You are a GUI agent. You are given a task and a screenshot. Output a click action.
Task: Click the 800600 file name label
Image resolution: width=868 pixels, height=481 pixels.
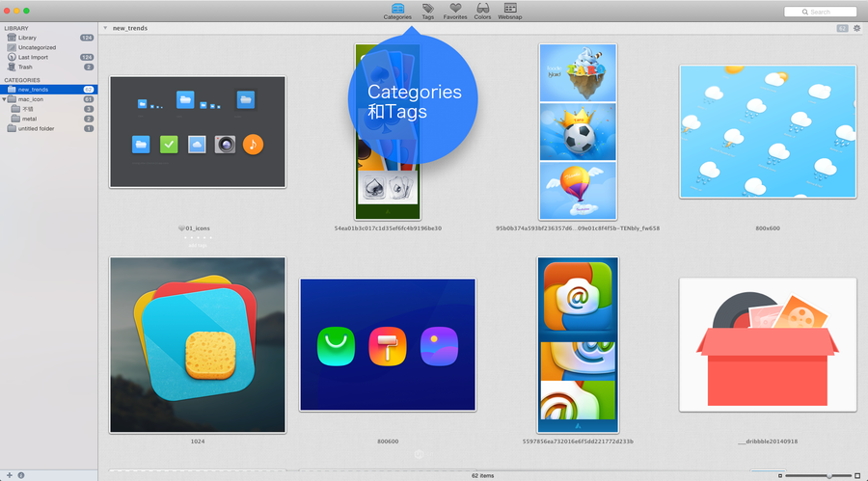(388, 441)
